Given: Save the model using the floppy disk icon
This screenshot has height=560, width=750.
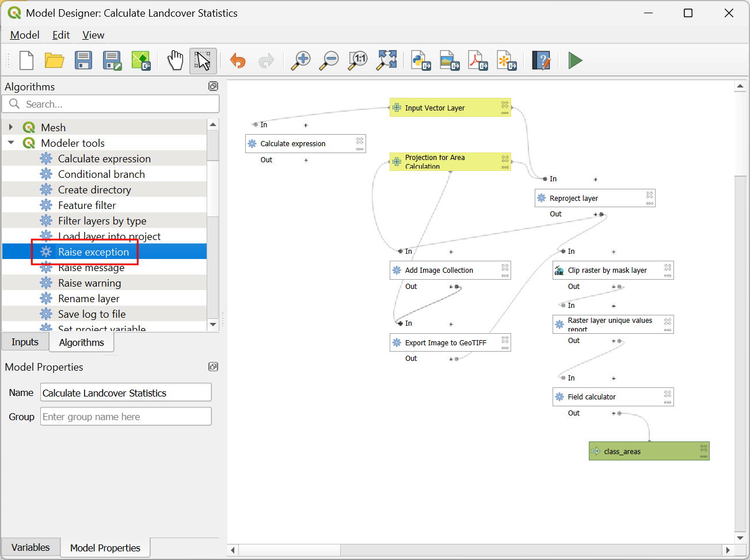Looking at the screenshot, I should pyautogui.click(x=83, y=60).
